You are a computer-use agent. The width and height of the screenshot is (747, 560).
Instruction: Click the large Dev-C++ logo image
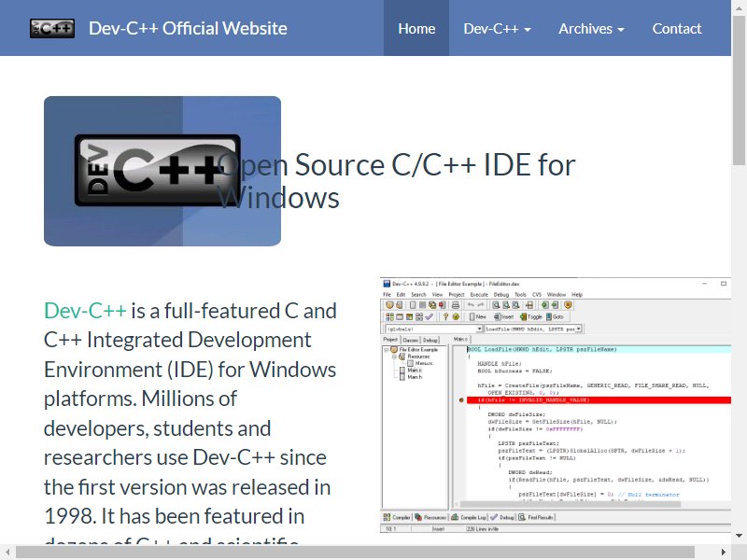point(162,171)
